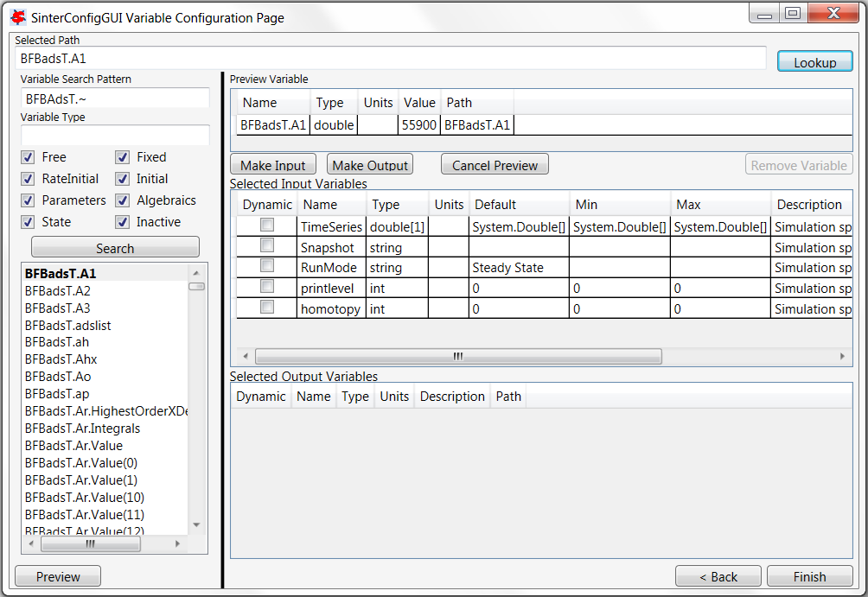Select BFBadsT.Ar.Integrals in variable list

tap(82, 428)
